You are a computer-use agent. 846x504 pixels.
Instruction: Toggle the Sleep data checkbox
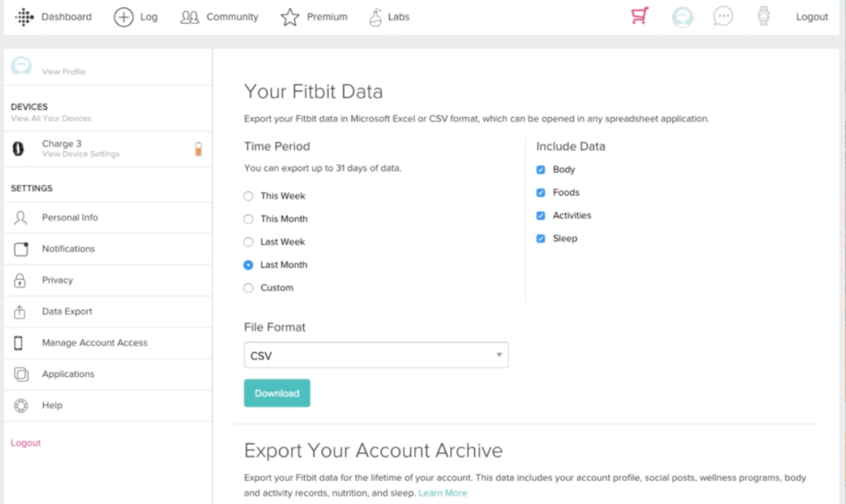tap(540, 239)
